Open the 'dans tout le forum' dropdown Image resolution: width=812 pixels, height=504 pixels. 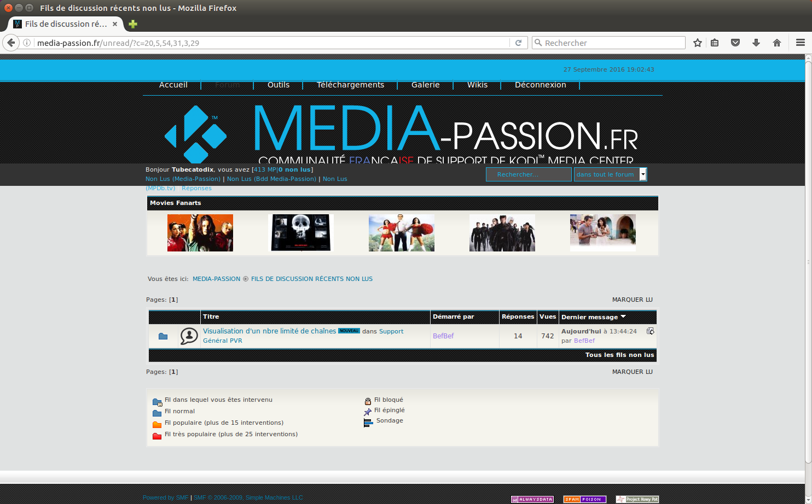pos(610,174)
